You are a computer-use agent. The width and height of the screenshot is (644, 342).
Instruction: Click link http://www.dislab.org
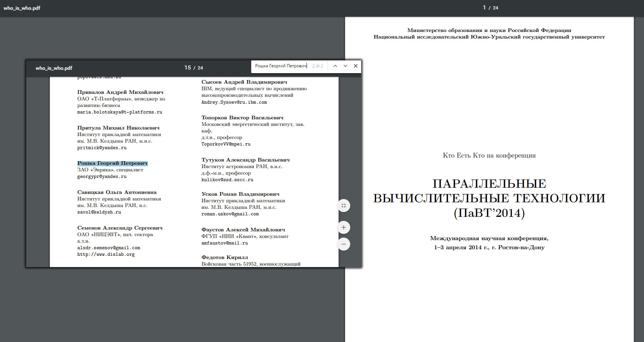[106, 254]
